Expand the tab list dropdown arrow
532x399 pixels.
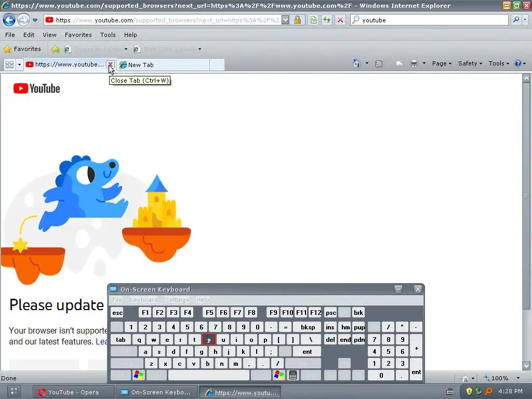click(x=19, y=64)
